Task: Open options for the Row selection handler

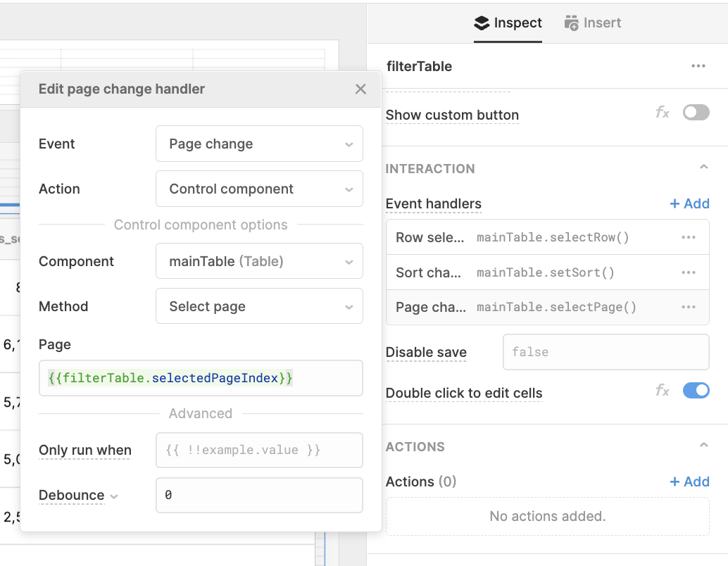Action: point(688,237)
